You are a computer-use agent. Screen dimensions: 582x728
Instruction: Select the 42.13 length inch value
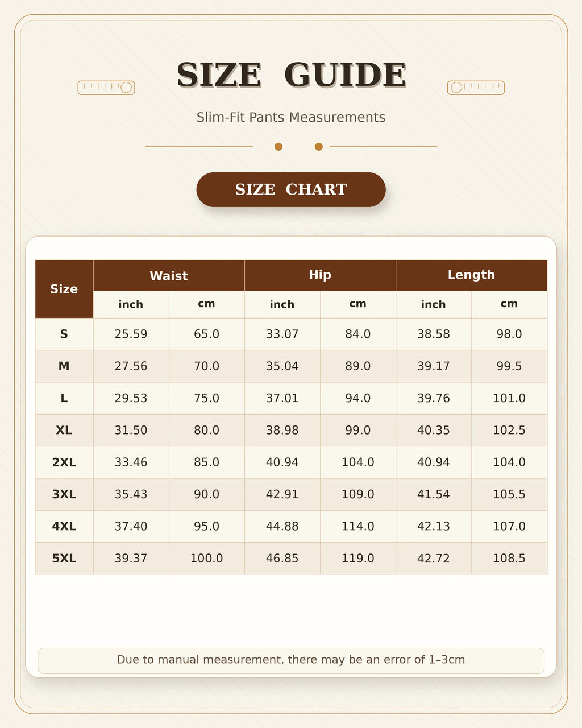(434, 526)
